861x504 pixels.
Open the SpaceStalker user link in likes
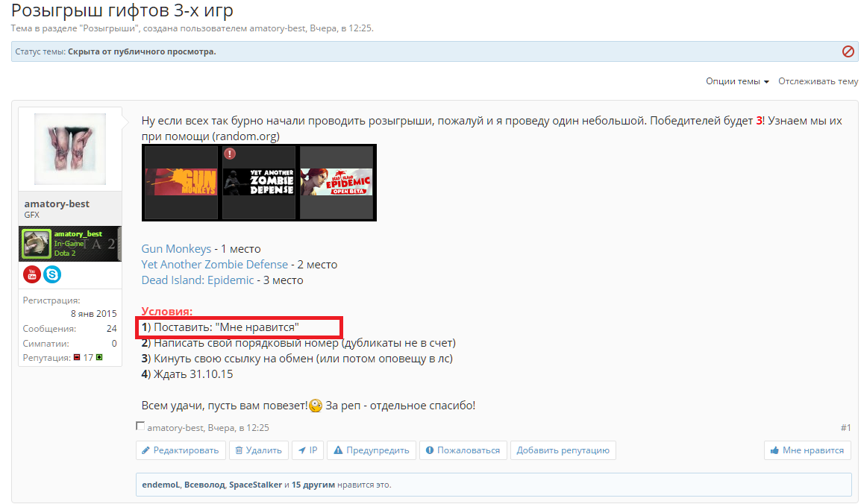click(255, 485)
